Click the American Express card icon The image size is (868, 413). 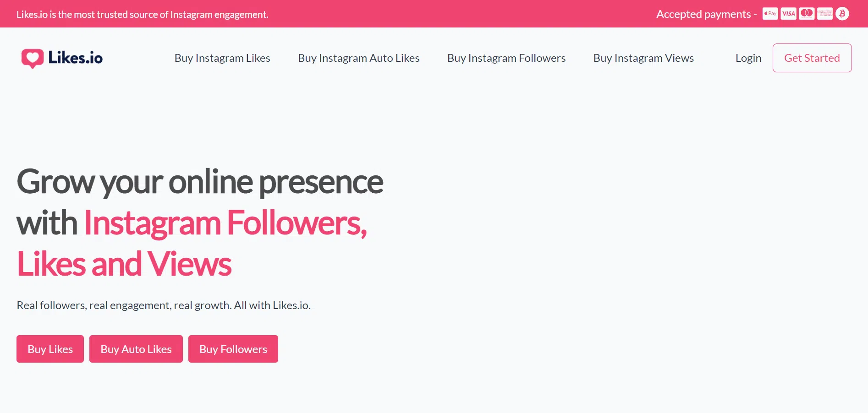824,14
